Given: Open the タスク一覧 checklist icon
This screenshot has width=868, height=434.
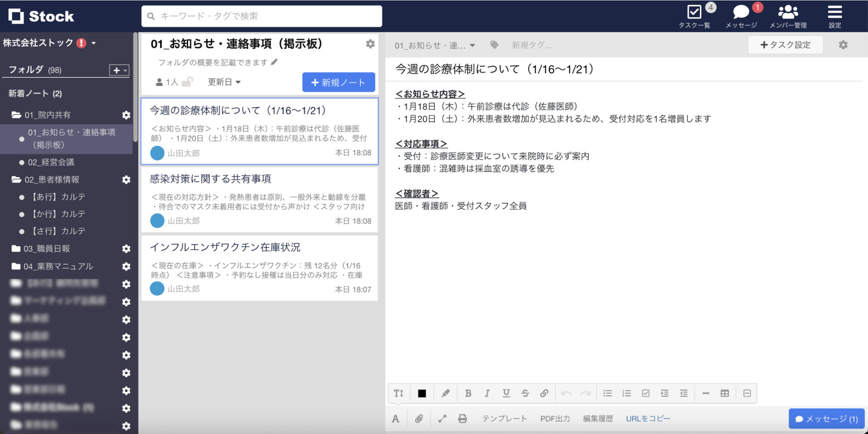Looking at the screenshot, I should tap(694, 12).
